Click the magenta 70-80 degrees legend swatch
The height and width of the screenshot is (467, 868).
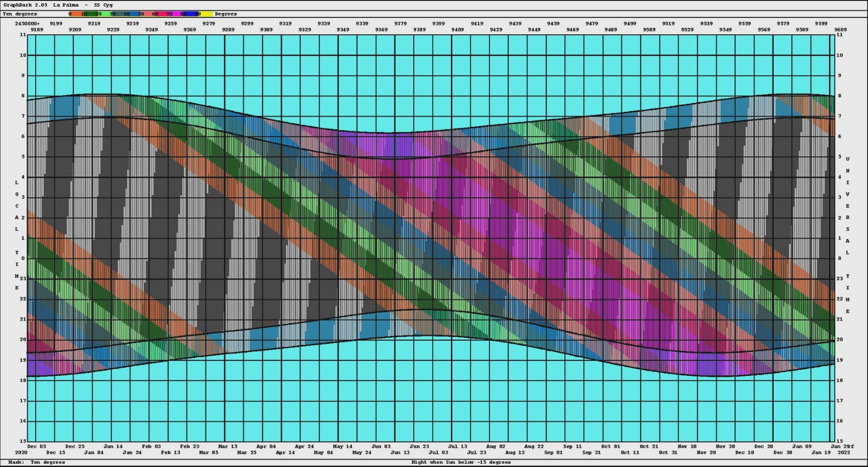point(175,14)
